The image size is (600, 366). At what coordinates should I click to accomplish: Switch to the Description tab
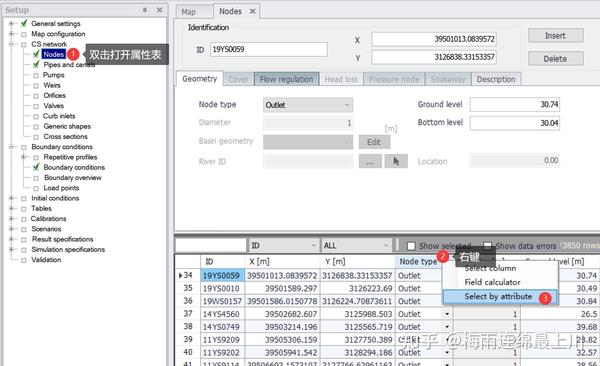(496, 79)
